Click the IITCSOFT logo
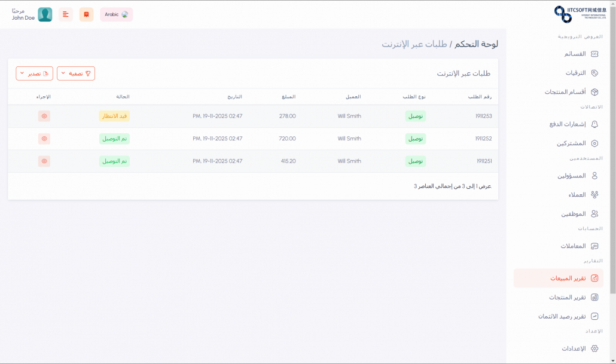The width and height of the screenshot is (616, 364). point(580,14)
